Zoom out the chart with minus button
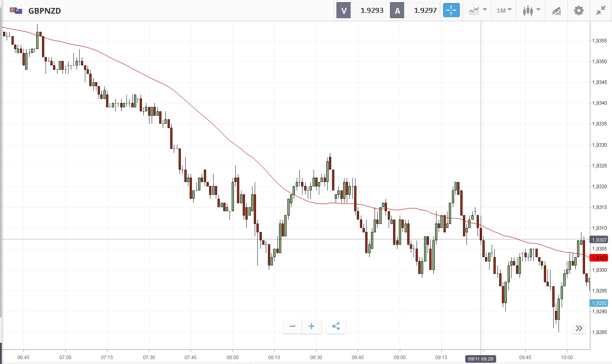Screen dimensions: 612x364 (292, 326)
